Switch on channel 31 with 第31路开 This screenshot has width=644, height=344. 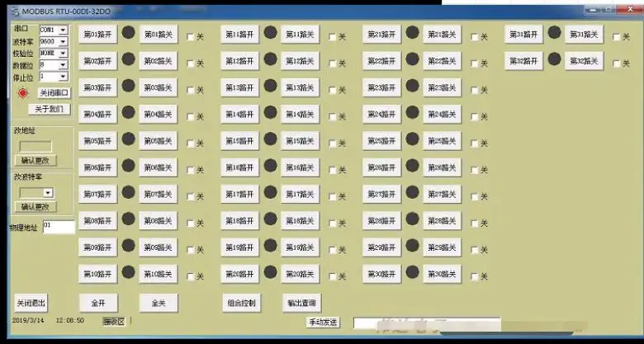523,35
